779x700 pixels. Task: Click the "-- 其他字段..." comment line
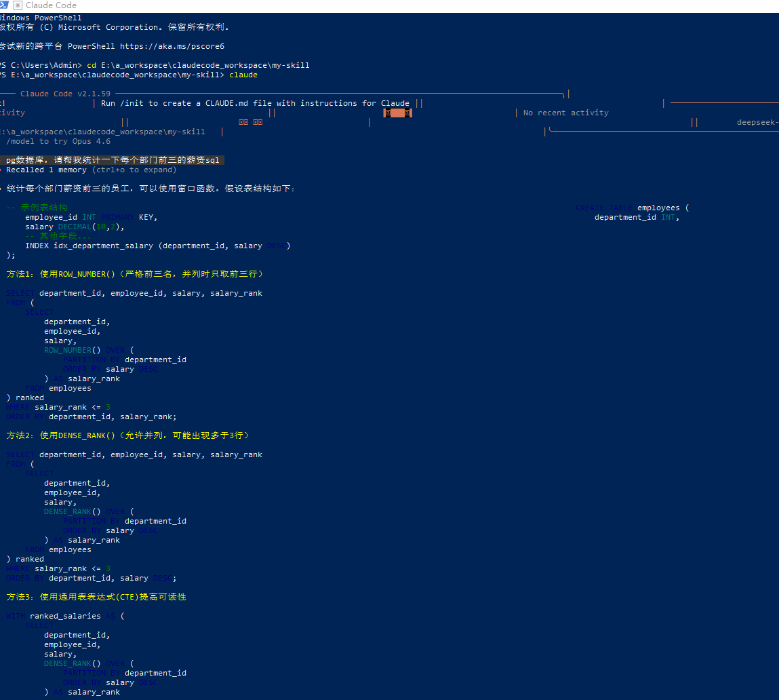[58, 236]
